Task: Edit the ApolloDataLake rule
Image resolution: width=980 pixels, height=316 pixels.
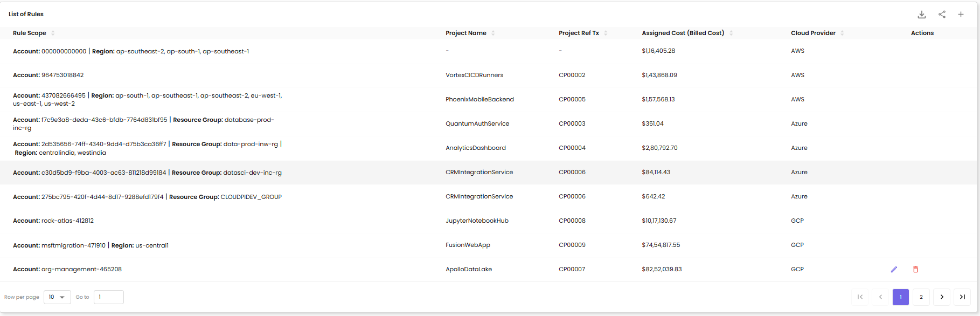Action: tap(894, 270)
